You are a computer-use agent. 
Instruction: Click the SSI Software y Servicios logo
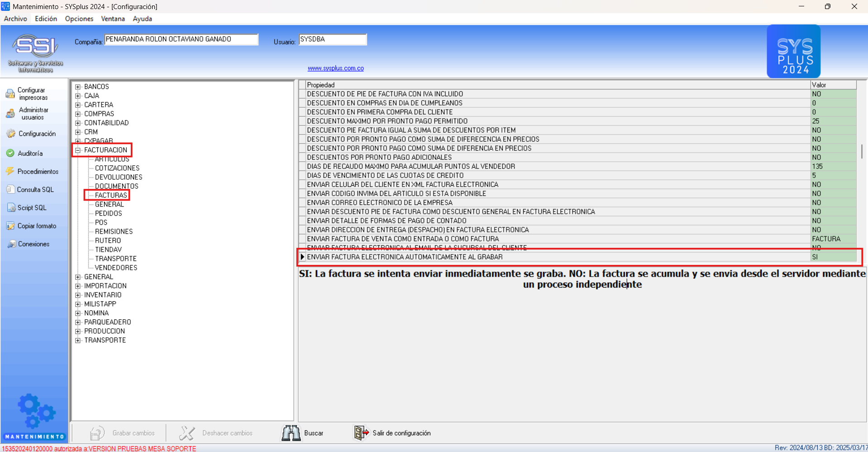[35, 53]
